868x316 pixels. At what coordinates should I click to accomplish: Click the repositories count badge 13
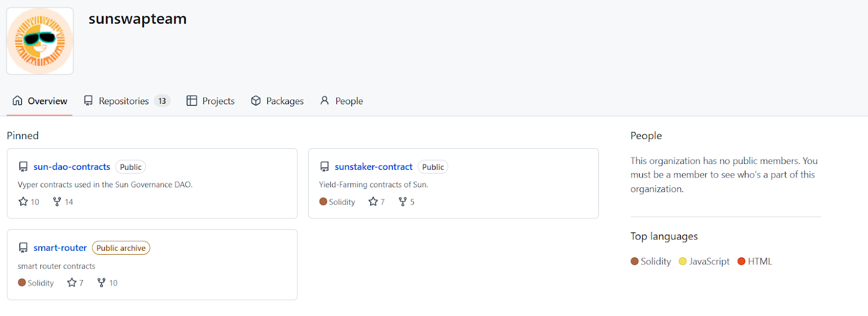click(162, 101)
